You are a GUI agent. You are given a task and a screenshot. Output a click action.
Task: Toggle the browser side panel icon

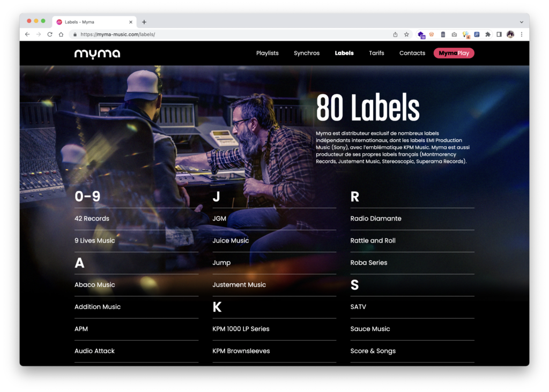[x=499, y=34]
